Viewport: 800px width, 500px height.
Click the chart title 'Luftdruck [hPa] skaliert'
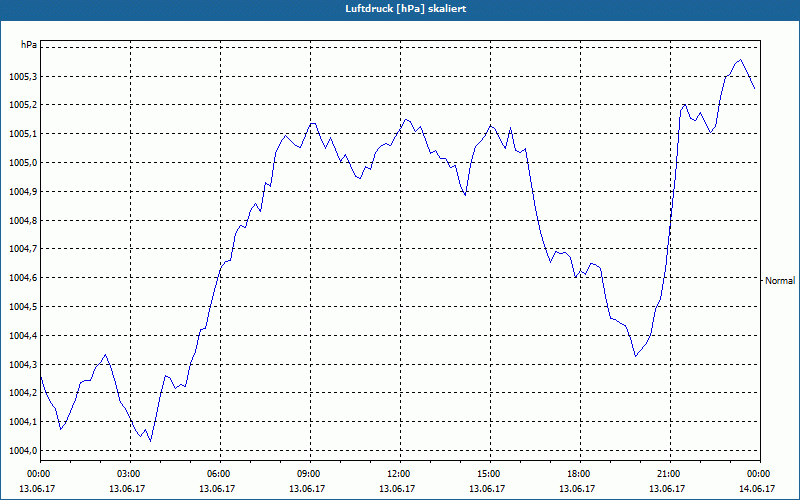click(406, 9)
